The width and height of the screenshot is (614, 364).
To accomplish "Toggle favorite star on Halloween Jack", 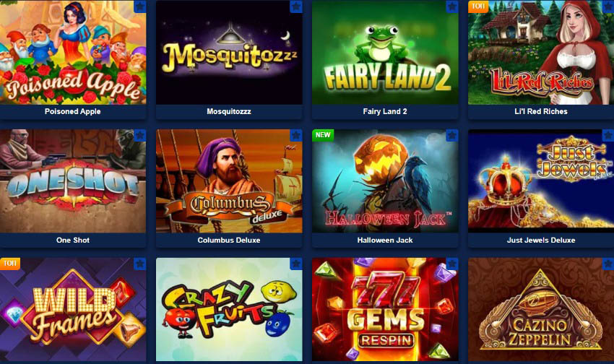I will coord(452,136).
